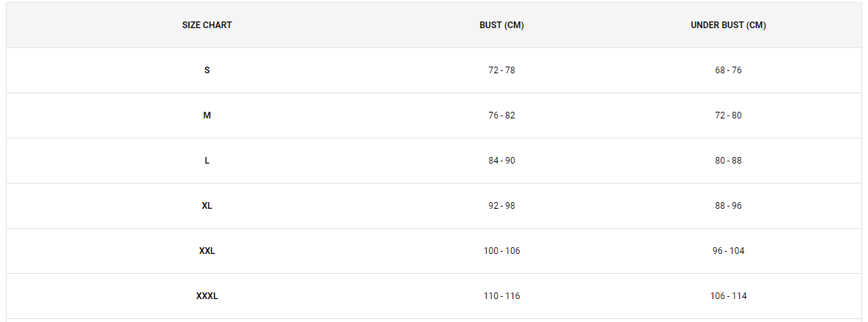Click the 72 - 78 bust value
The width and height of the screenshot is (868, 322).
(501, 70)
